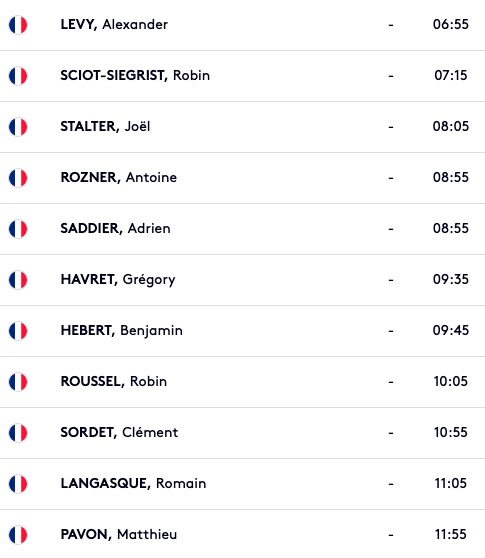Click the French flag for Benjamin Hebert
Screen dimensions: 485x558
pos(18,331)
